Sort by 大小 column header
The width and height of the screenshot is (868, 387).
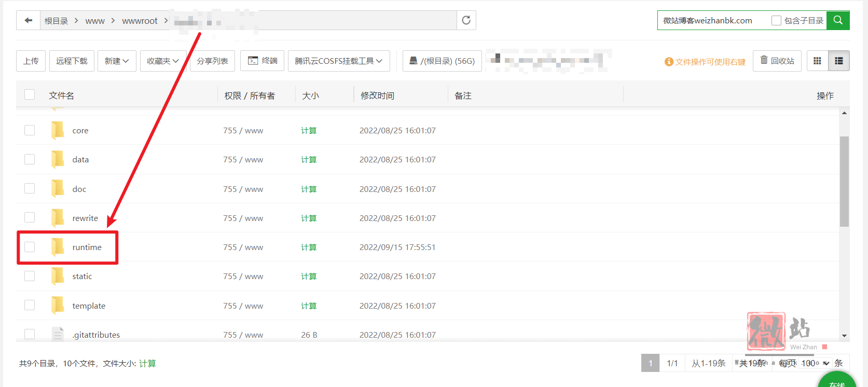(310, 95)
